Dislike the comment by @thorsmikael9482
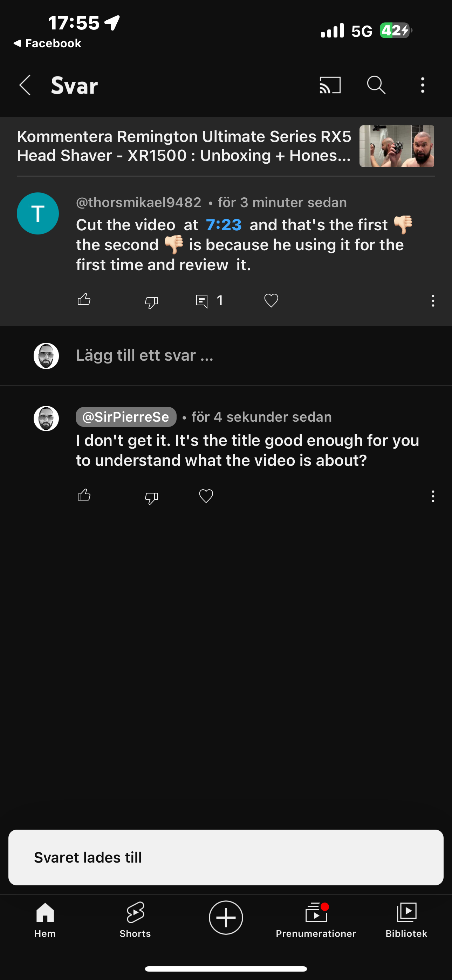The width and height of the screenshot is (452, 980). [151, 302]
